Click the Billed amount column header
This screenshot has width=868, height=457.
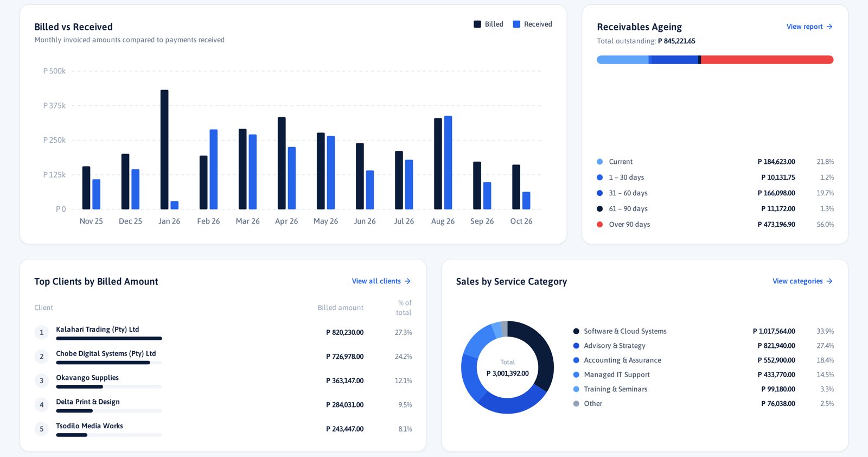pyautogui.click(x=341, y=308)
